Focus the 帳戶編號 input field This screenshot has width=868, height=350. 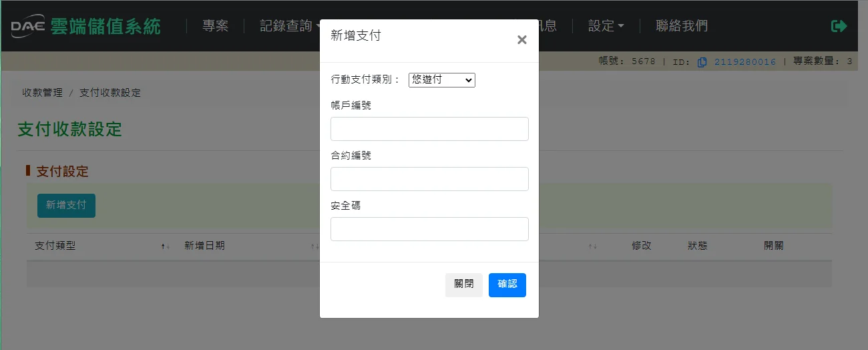click(x=429, y=129)
